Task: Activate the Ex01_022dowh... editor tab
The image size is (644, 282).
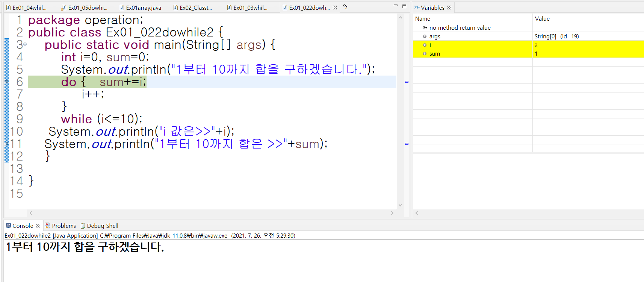Action: (x=306, y=8)
